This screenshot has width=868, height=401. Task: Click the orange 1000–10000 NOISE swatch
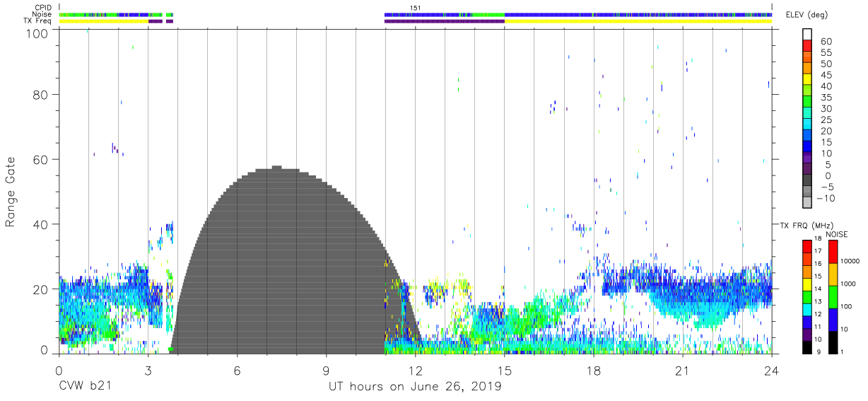832,274
